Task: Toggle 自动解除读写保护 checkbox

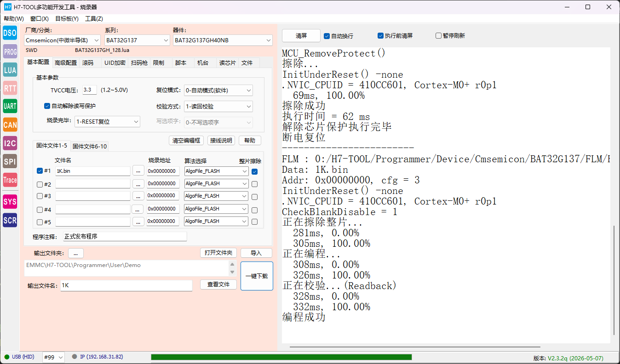Action: (x=47, y=106)
